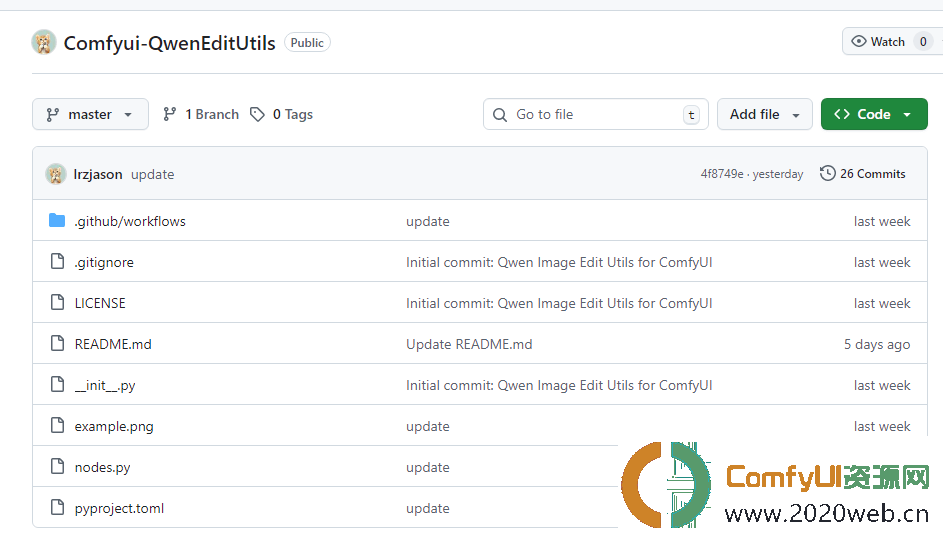Click the tag icon next to 0 Tags
Image resolution: width=943 pixels, height=539 pixels.
pyautogui.click(x=257, y=114)
